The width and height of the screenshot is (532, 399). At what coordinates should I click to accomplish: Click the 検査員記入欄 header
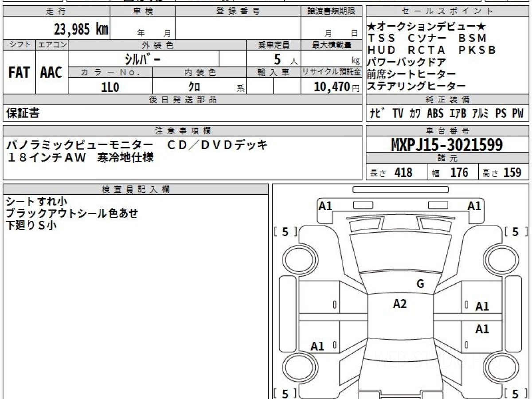[x=135, y=189]
